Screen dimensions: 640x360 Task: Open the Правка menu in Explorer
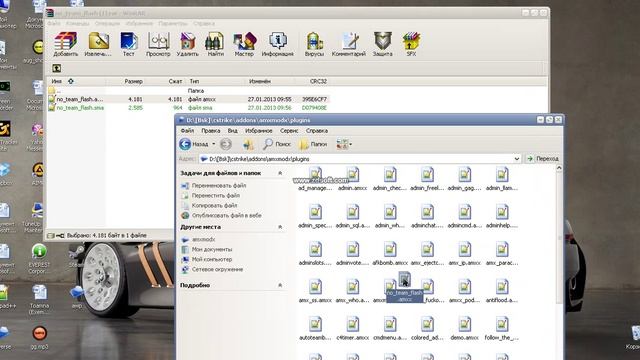coord(211,131)
